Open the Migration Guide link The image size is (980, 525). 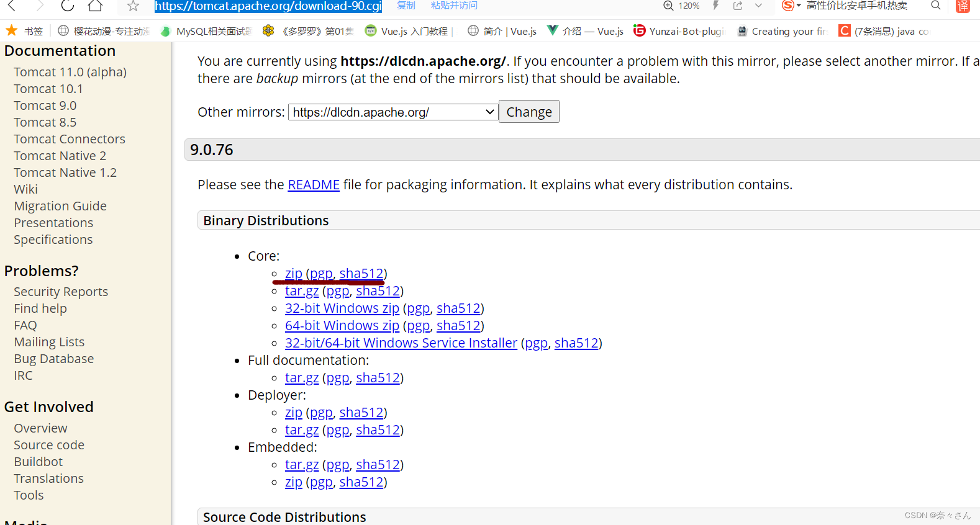[x=60, y=206]
